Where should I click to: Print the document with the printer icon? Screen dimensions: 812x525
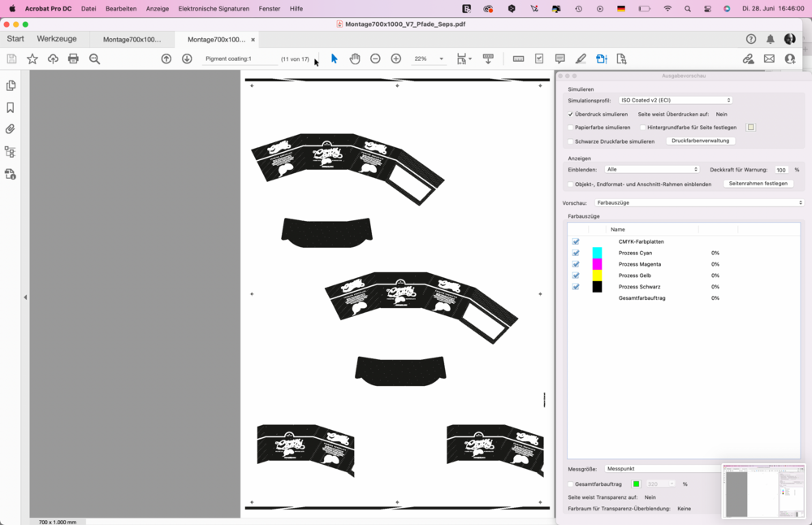74,59
